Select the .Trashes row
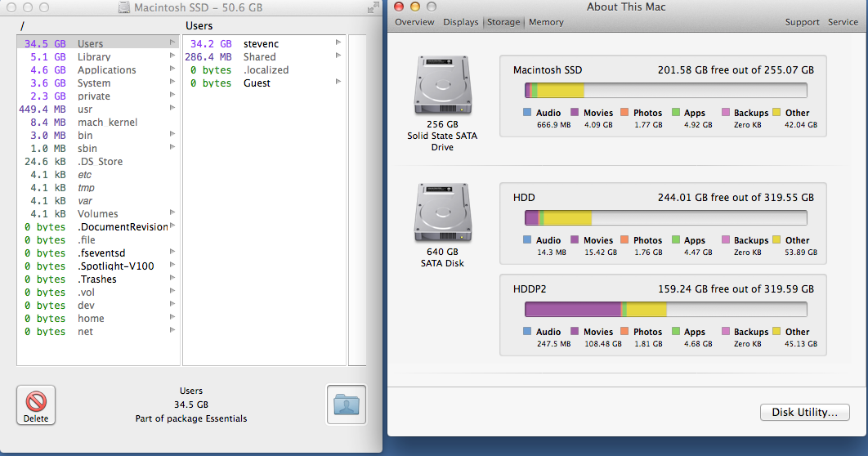 click(x=98, y=279)
